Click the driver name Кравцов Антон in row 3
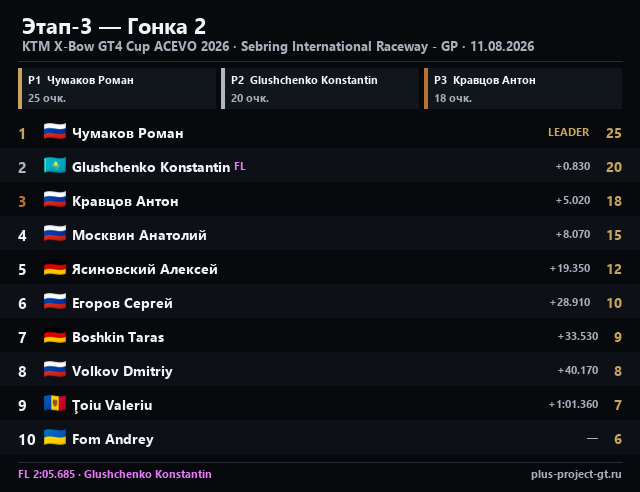 [x=125, y=201]
